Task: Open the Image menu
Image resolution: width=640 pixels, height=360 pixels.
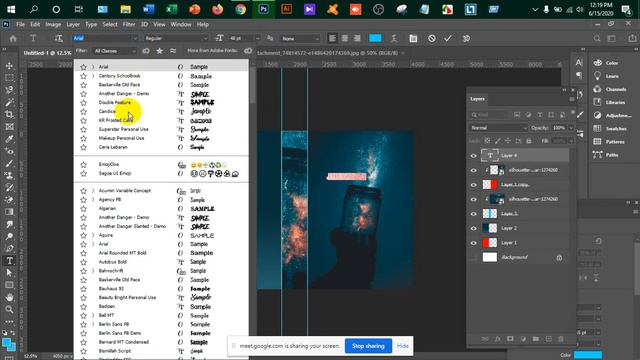Action: coord(53,24)
